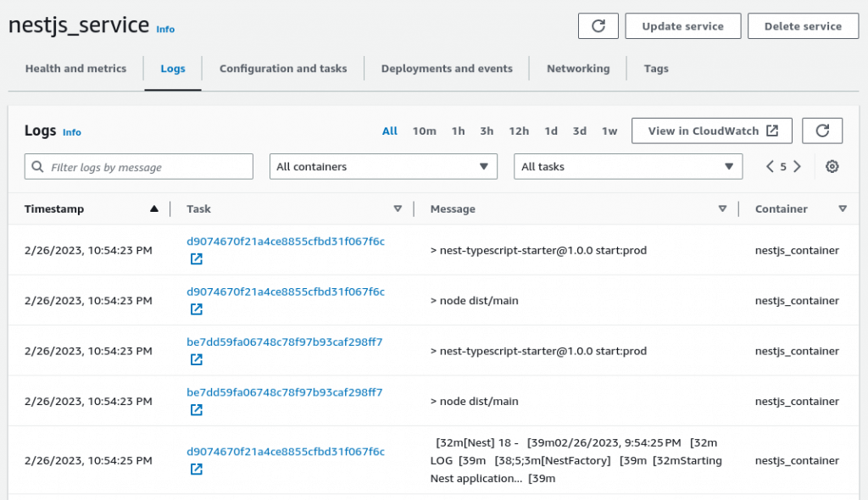Refresh the Logs list
Screen dimensions: 868x500
coord(822,131)
